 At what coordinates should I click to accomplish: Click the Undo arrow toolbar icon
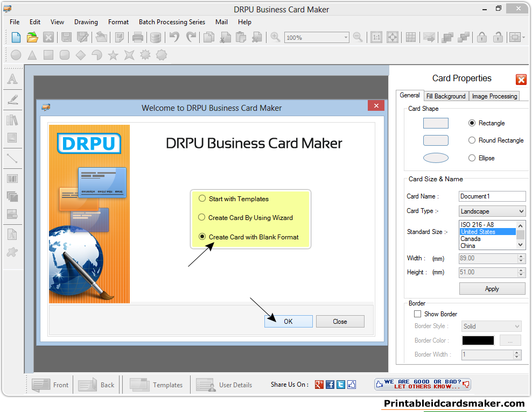(x=174, y=37)
